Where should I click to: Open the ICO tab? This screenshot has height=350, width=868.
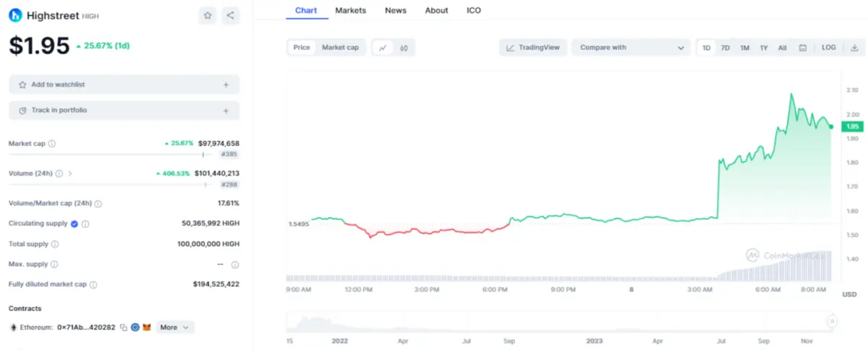tap(474, 11)
